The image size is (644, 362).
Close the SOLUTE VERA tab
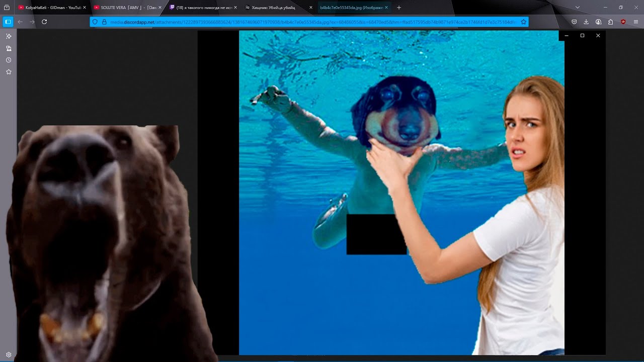tap(160, 8)
